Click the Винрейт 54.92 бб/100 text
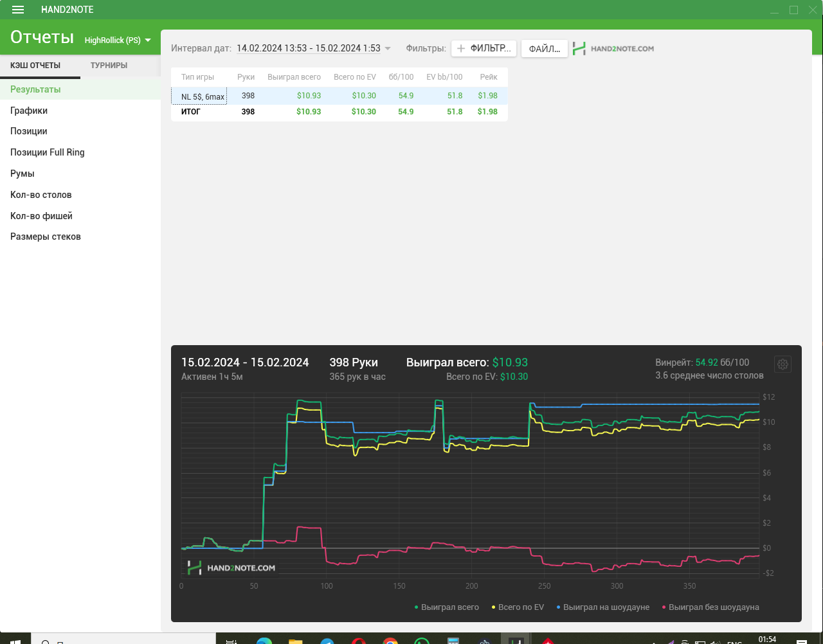 [702, 362]
